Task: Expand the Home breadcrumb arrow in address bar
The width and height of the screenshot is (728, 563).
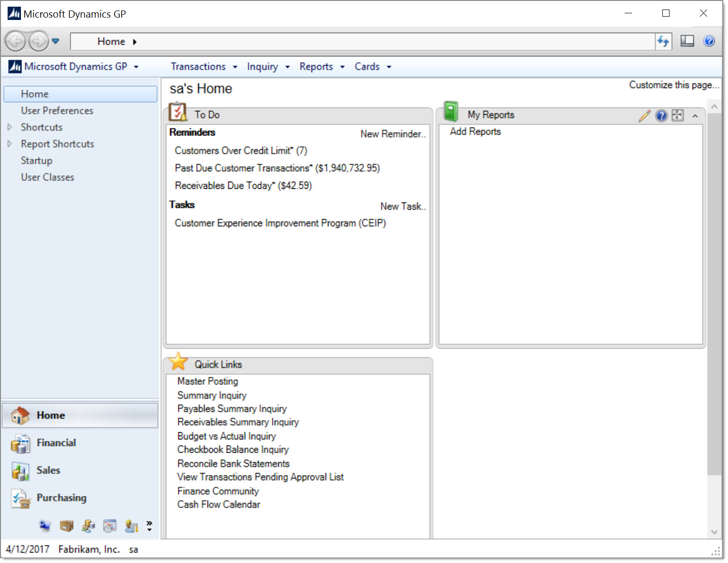Action: (x=135, y=42)
